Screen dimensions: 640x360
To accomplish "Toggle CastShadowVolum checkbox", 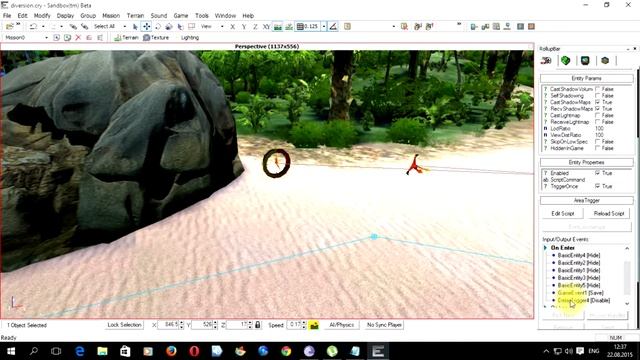I will [x=598, y=89].
